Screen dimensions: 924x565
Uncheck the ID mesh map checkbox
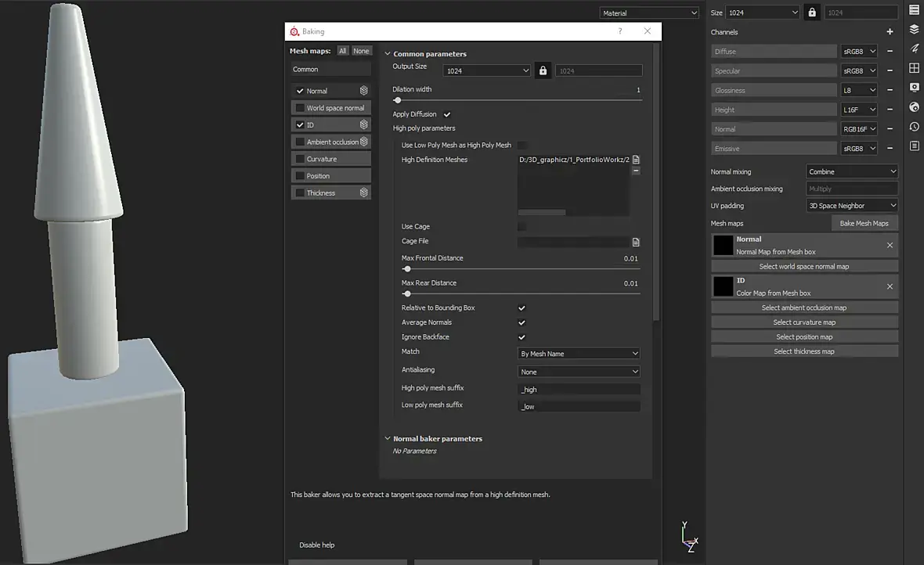coord(300,125)
